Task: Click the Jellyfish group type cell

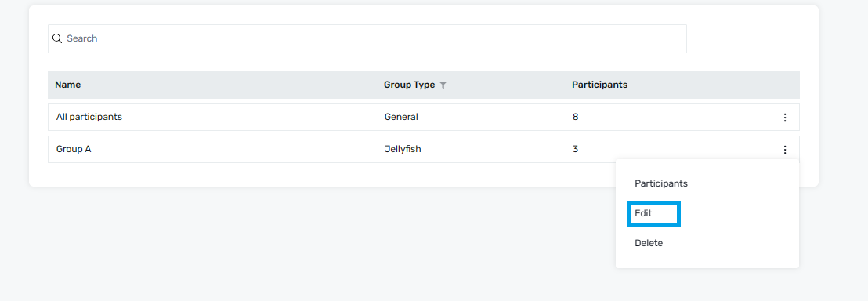Action: click(403, 149)
